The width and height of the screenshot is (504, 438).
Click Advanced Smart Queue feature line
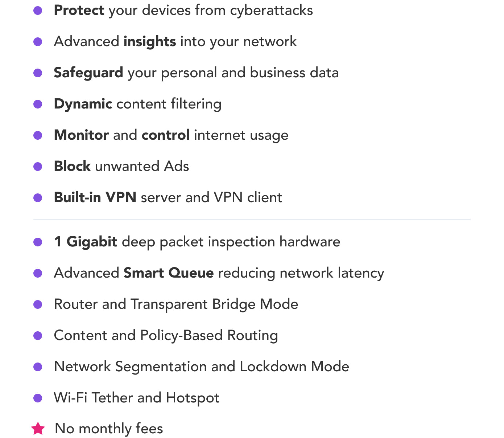coord(219,273)
